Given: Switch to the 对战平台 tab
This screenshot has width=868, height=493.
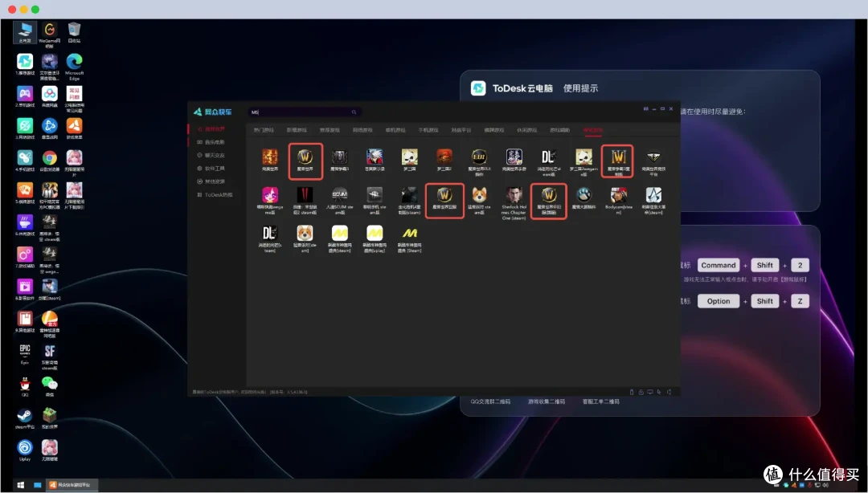Looking at the screenshot, I should (461, 130).
